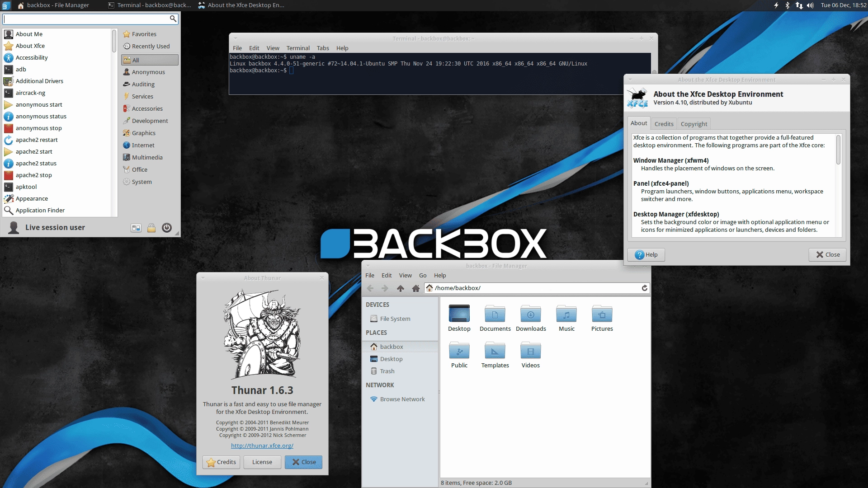
Task: Select File System in Devices sidebar
Action: (x=400, y=319)
